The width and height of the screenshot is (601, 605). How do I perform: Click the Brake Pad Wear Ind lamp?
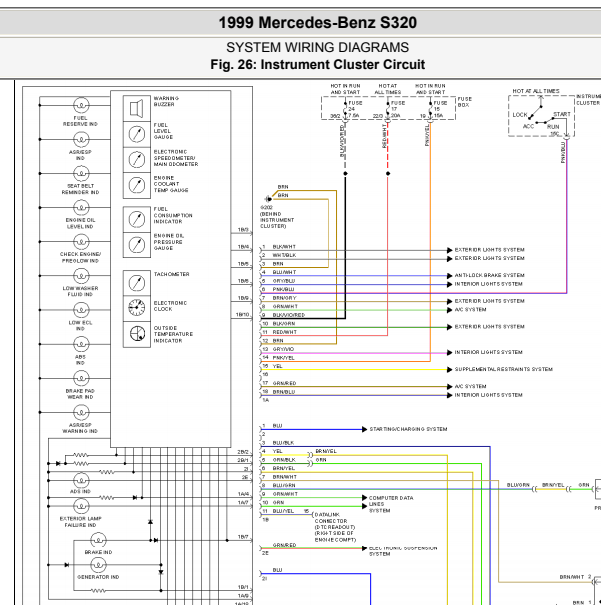tap(81, 378)
